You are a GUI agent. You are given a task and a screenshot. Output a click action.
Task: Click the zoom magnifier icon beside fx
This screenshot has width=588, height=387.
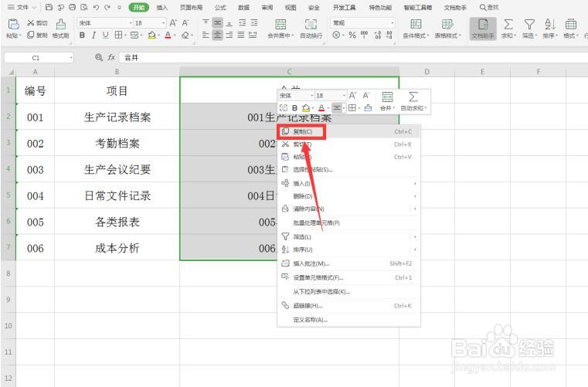tap(99, 57)
